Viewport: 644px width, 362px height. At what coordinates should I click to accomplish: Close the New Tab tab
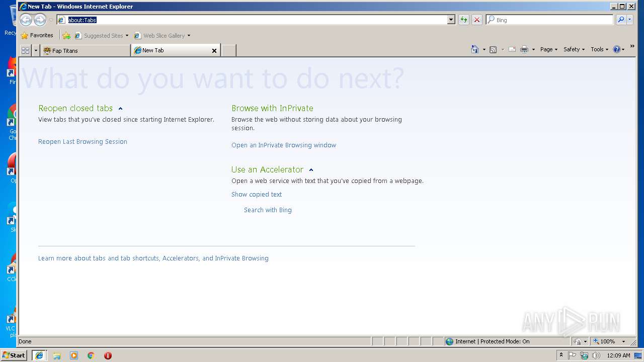[x=214, y=51]
